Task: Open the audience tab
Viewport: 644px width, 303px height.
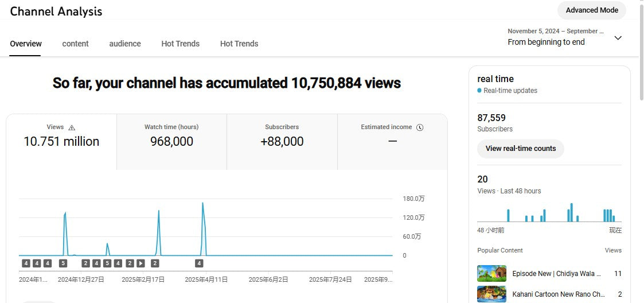Action: pyautogui.click(x=125, y=44)
